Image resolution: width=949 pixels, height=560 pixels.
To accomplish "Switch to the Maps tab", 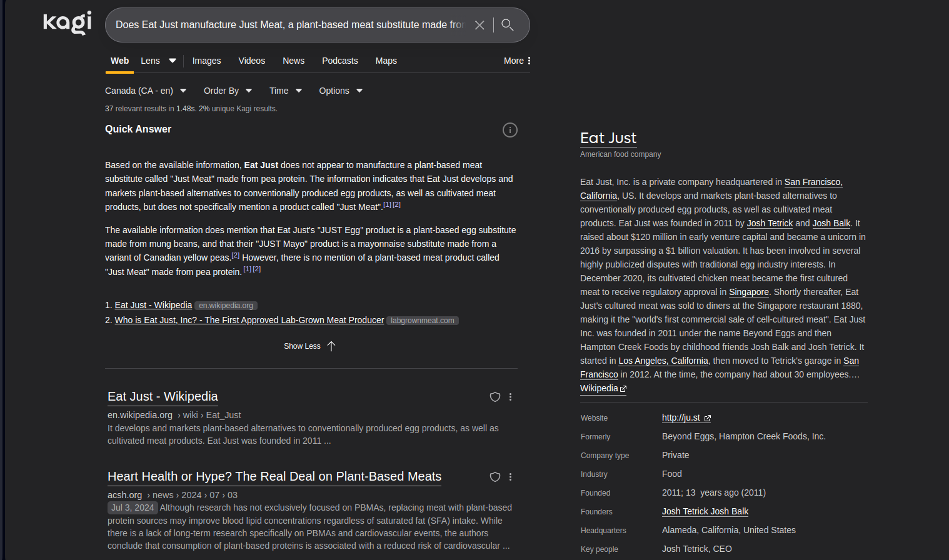I will click(x=386, y=61).
